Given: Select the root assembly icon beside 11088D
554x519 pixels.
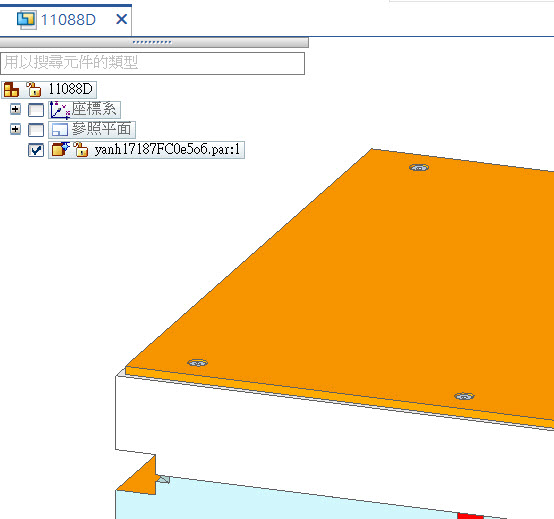Looking at the screenshot, I should 11,89.
